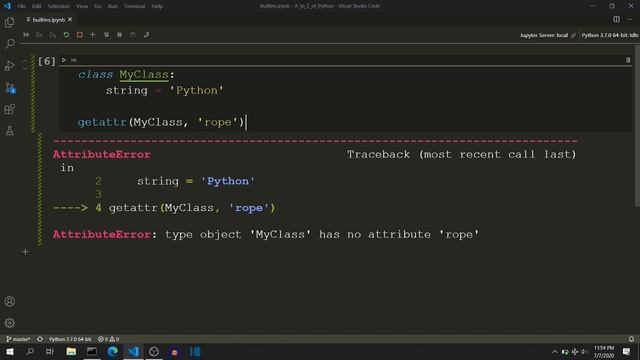Close the builtins.ipynb tab
Viewport: 640px width, 360px height.
coord(70,20)
